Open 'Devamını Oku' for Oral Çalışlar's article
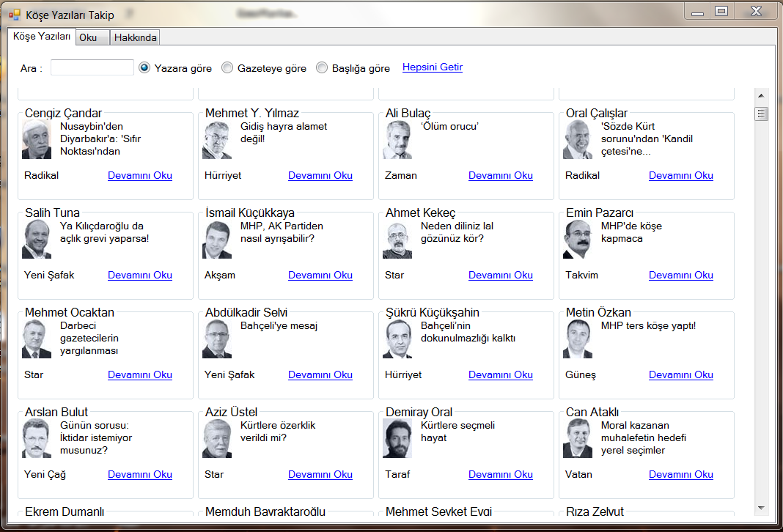Screen dimensions: 783x532 point(680,175)
